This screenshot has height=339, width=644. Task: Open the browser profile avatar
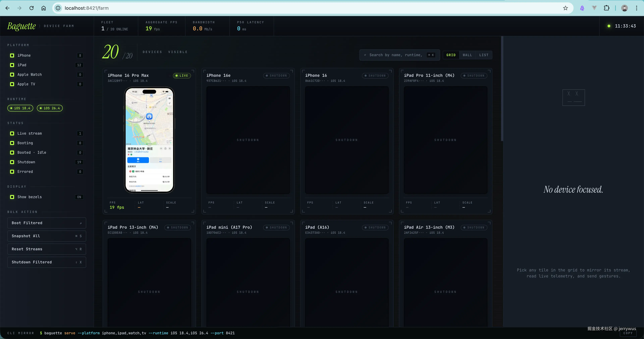tap(625, 8)
